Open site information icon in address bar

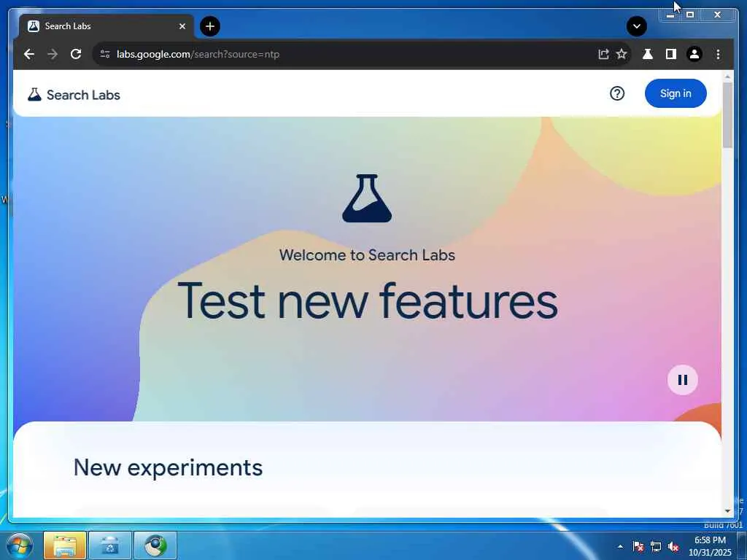(105, 54)
